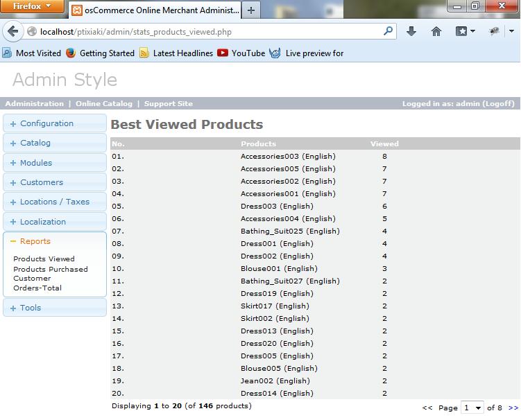Open the downloads arrow icon
This screenshot has height=420, width=521.
click(x=411, y=32)
